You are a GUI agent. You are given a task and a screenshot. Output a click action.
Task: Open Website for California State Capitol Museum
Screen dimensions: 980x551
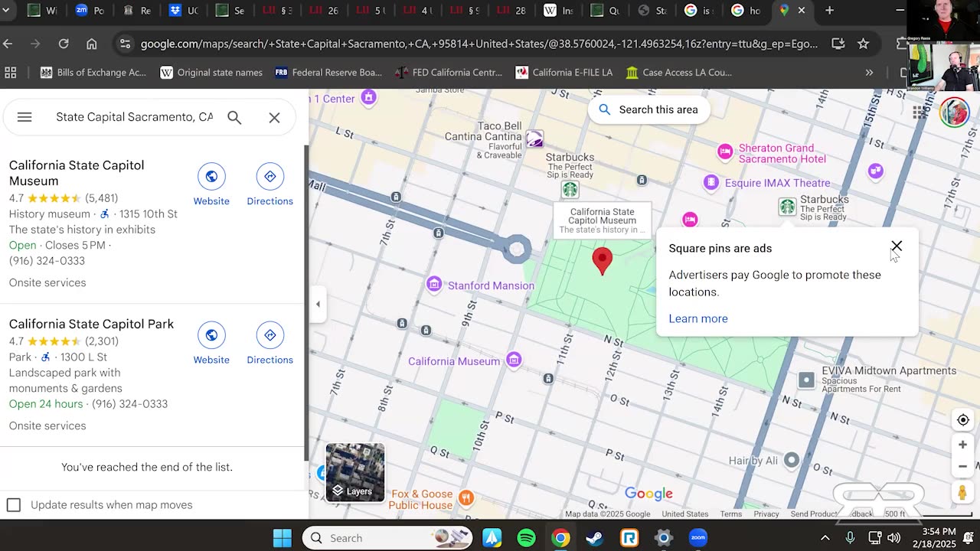pyautogui.click(x=211, y=185)
